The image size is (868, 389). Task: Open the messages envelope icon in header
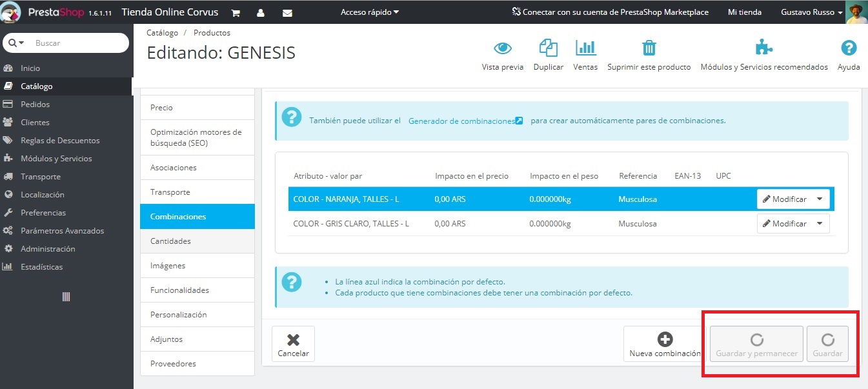(x=287, y=12)
